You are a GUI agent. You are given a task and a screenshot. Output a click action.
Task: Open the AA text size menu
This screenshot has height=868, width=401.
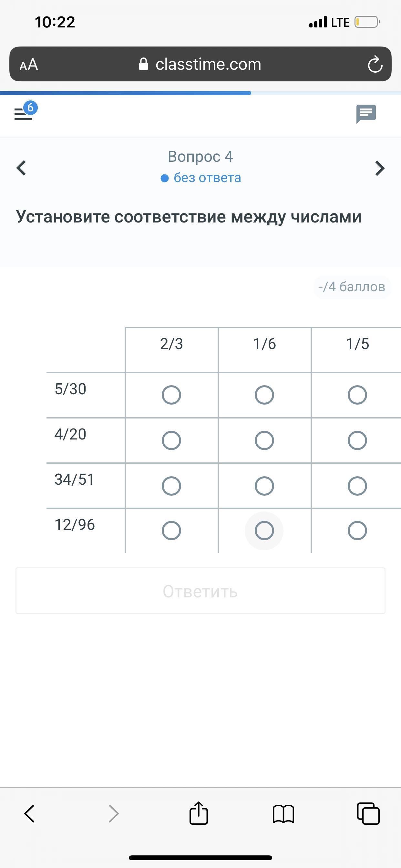tap(29, 64)
